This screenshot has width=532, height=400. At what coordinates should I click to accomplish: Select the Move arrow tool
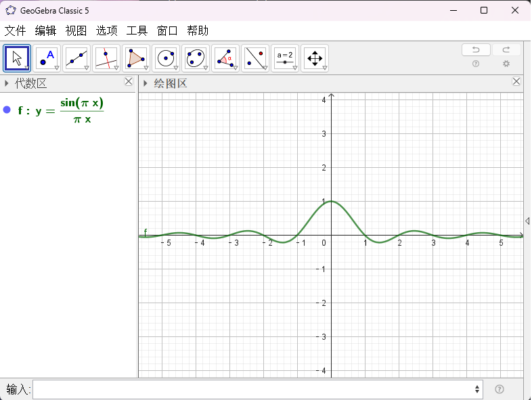click(17, 58)
